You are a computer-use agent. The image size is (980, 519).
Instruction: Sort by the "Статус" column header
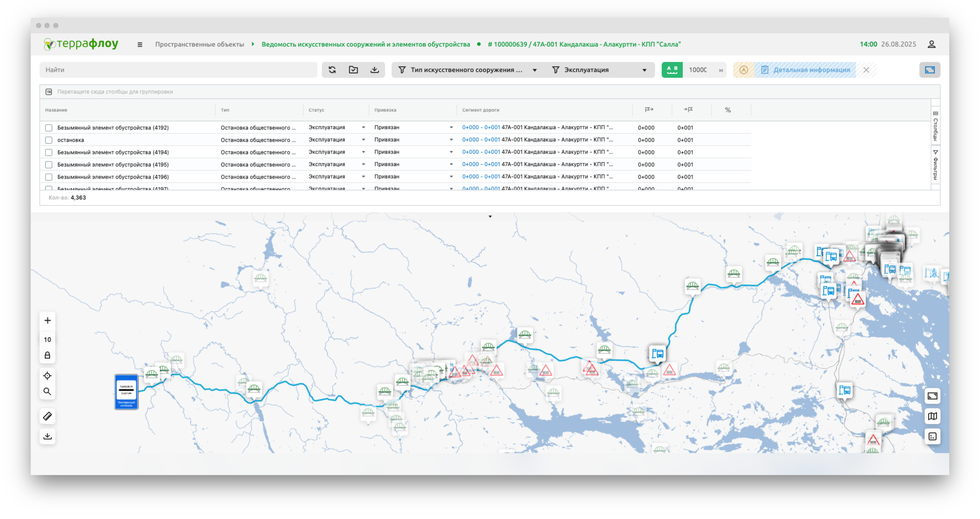click(316, 110)
